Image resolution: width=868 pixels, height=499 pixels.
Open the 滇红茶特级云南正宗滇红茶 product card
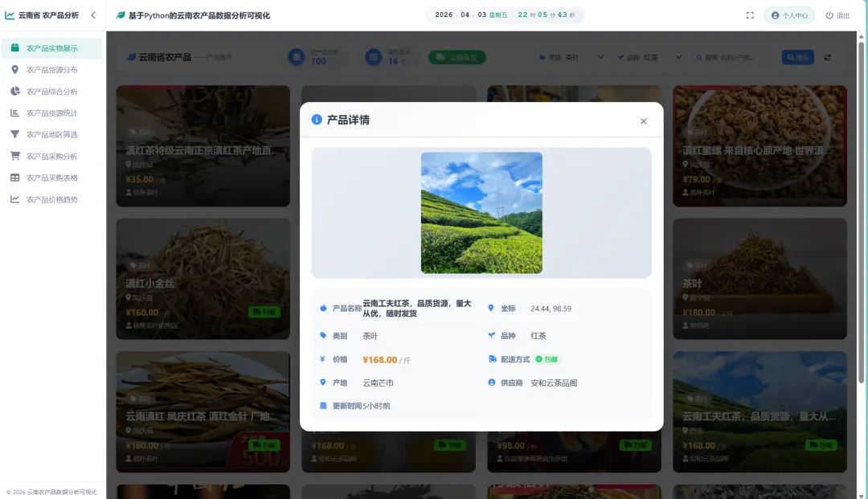203,146
